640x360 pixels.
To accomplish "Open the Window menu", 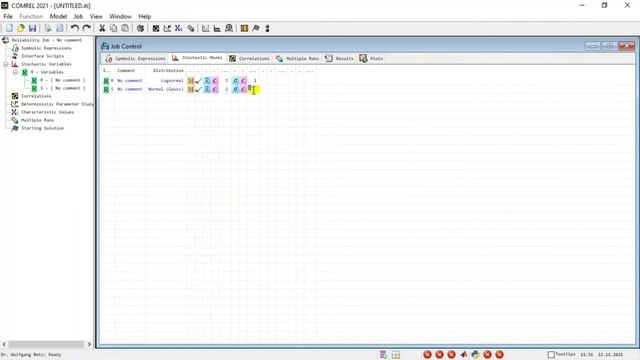I will coord(120,16).
